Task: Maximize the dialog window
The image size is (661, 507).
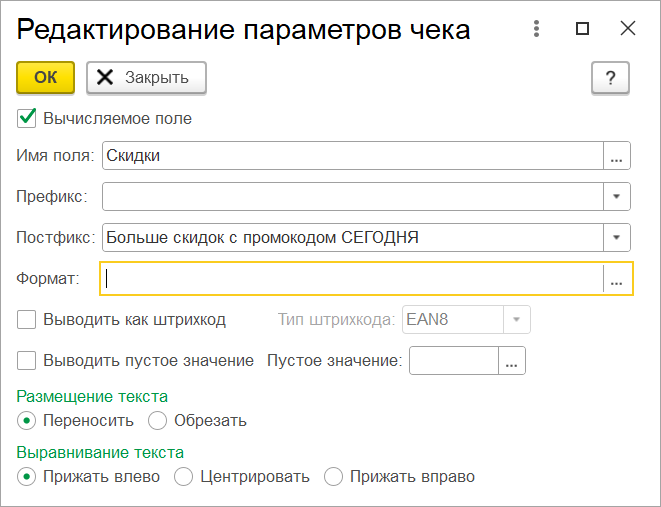Action: pos(583,29)
